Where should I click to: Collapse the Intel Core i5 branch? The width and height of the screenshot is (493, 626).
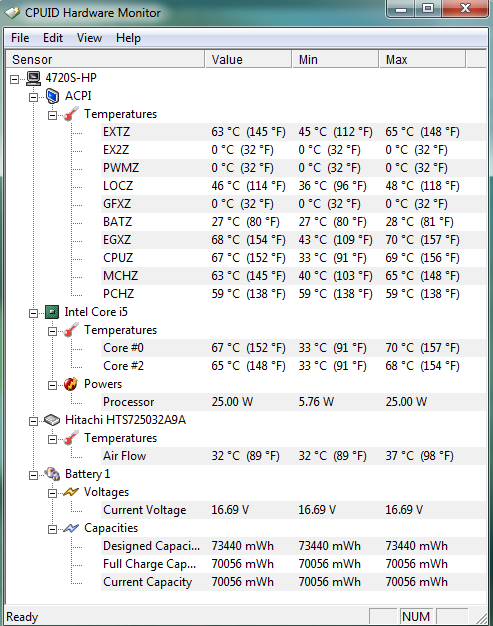pyautogui.click(x=34, y=313)
